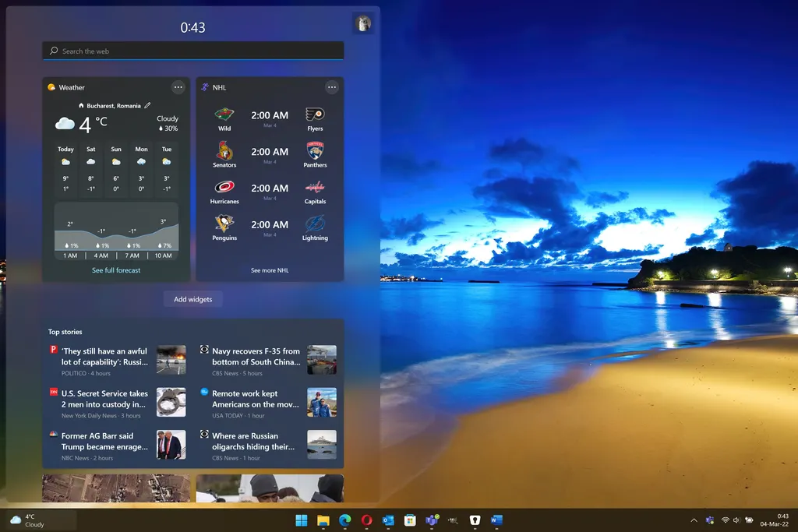
Task: Launch Microsoft Store from the taskbar
Action: 410,520
